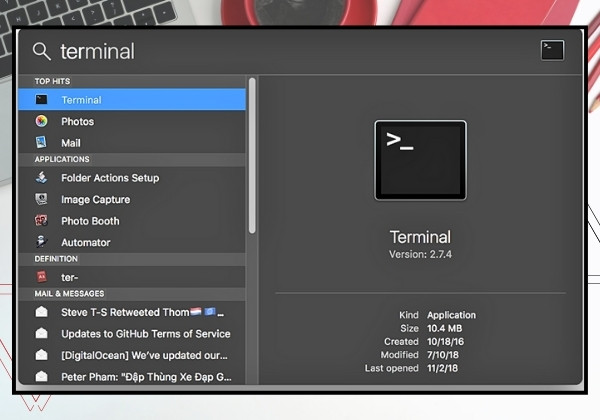The height and width of the screenshot is (420, 600).
Task: Click the dictionary icon next to ter-
Action: 41,277
